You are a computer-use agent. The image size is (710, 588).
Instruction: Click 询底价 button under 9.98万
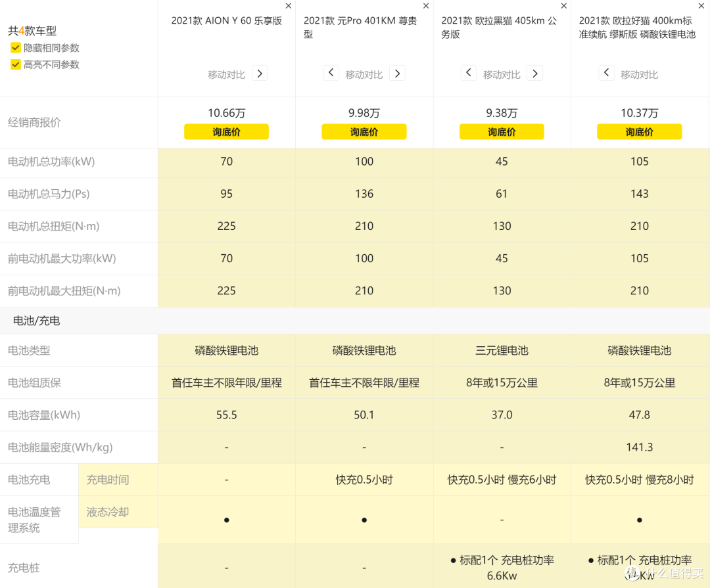point(364,131)
